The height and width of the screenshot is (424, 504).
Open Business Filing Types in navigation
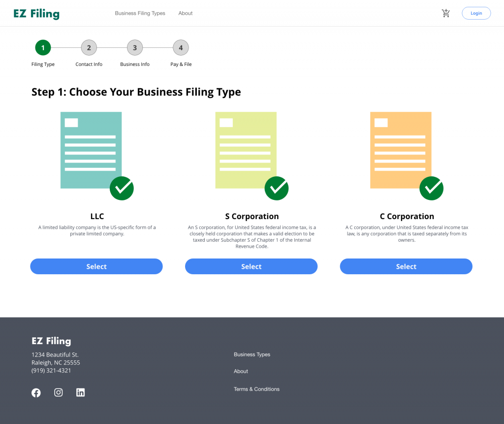tap(140, 13)
